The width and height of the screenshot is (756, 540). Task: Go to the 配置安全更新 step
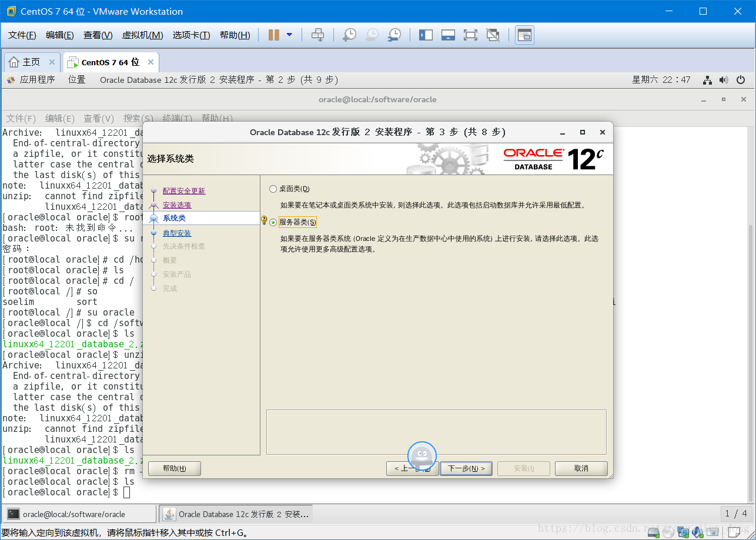(x=184, y=191)
